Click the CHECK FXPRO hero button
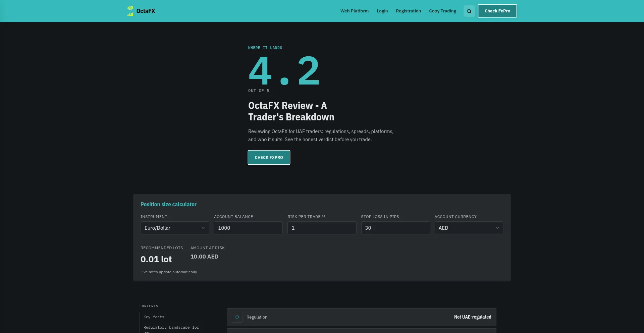Viewport: 644px width, 333px height. pos(269,158)
